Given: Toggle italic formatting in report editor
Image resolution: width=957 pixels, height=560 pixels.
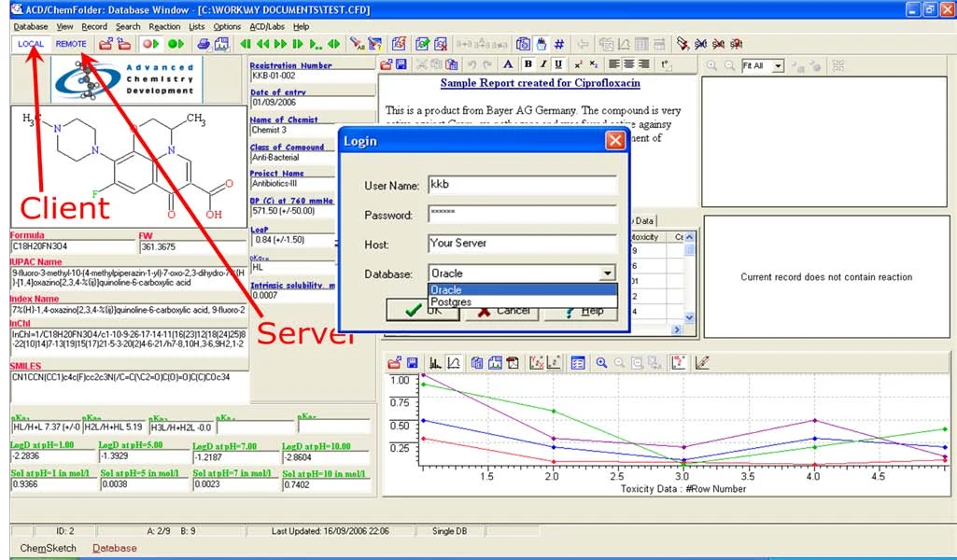Looking at the screenshot, I should tap(542, 64).
